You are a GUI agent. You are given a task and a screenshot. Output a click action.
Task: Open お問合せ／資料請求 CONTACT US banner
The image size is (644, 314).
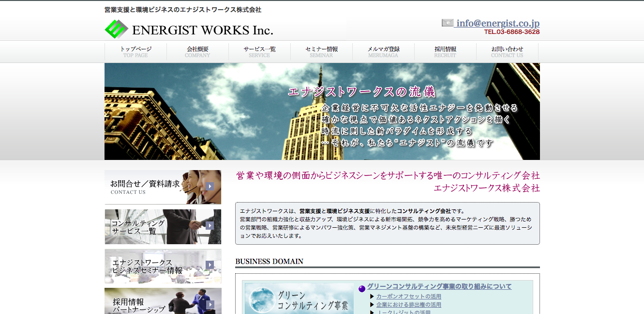(x=163, y=187)
